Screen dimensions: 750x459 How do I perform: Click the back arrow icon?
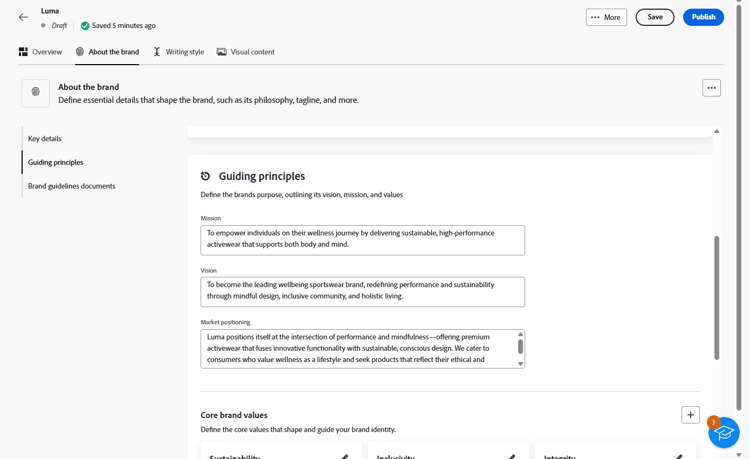tap(23, 17)
